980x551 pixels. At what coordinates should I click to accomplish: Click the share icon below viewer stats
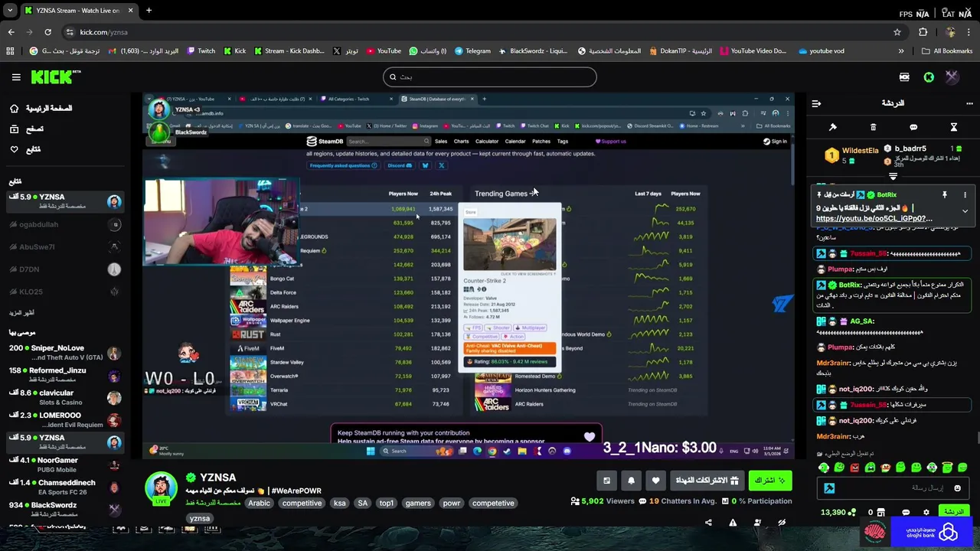pos(708,523)
